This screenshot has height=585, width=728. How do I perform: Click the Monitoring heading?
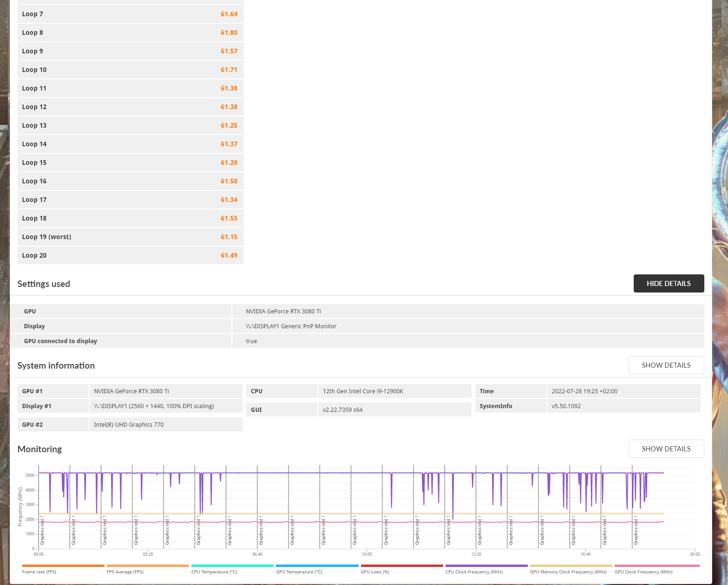[x=39, y=449]
